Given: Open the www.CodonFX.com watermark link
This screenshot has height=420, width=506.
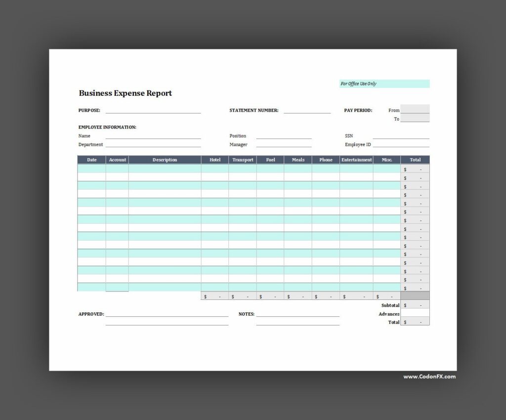Looking at the screenshot, I should (429, 377).
